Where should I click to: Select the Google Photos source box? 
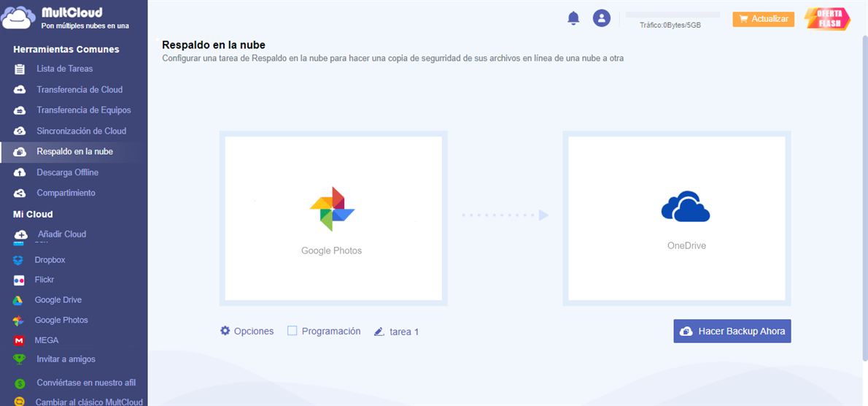point(333,218)
